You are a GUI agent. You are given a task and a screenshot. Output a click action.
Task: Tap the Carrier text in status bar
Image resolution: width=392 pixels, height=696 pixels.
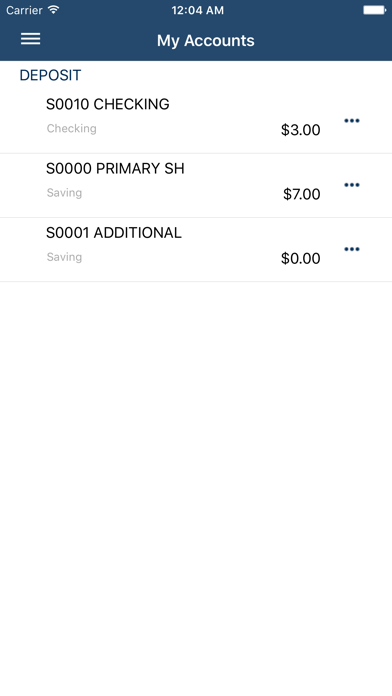tap(24, 10)
